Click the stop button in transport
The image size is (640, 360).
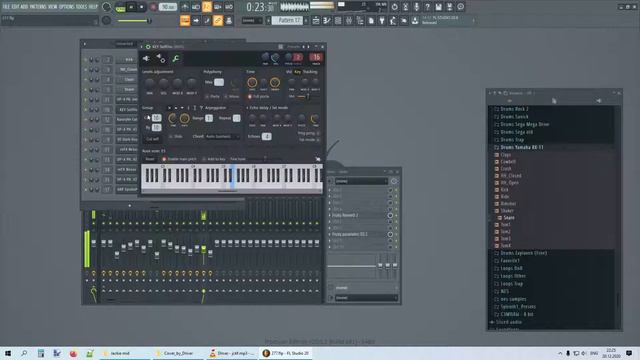coord(142,7)
